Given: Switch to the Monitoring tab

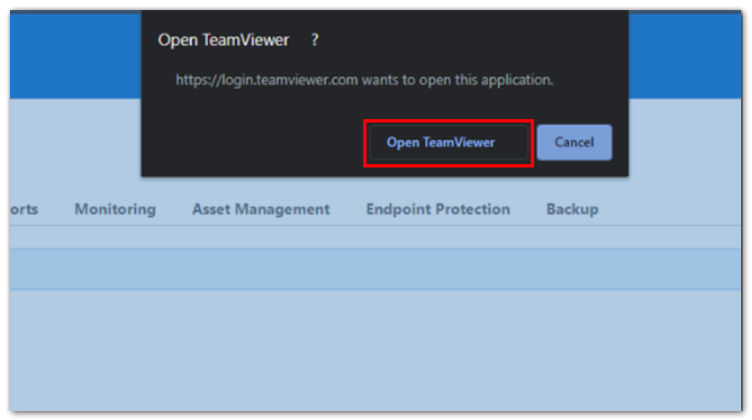Looking at the screenshot, I should [115, 209].
